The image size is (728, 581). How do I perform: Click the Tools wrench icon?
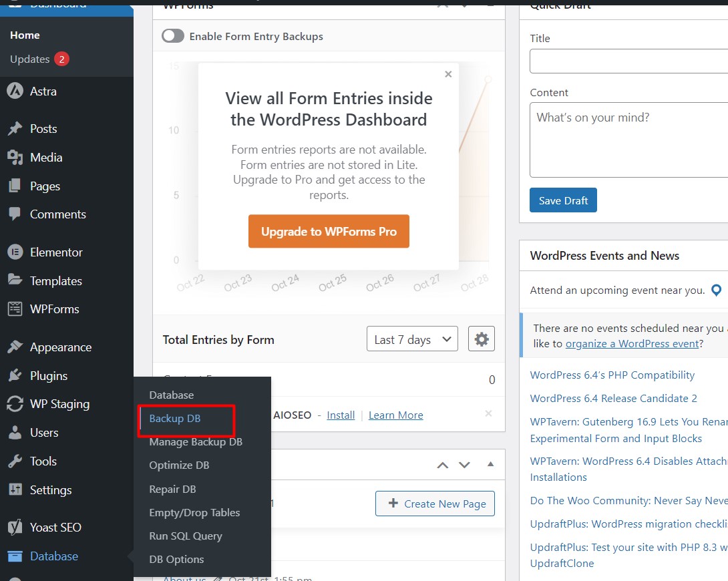15,461
